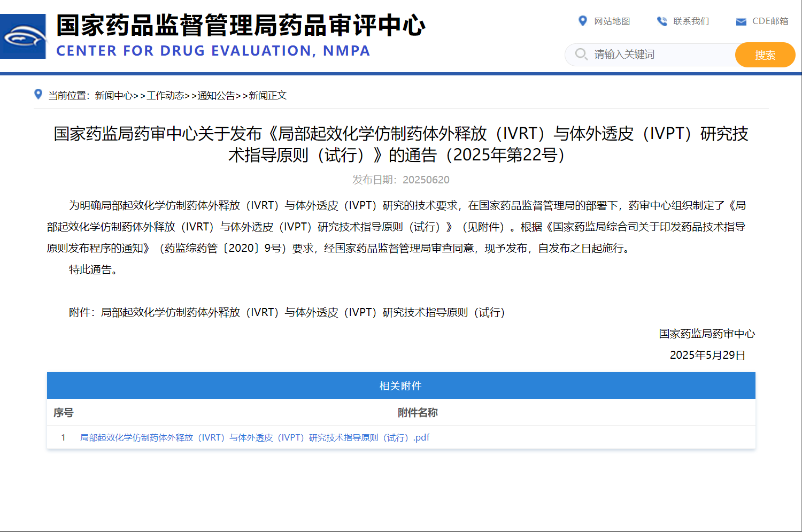
Task: Click the article headline about IVRT and IVPT
Action: pos(401,144)
